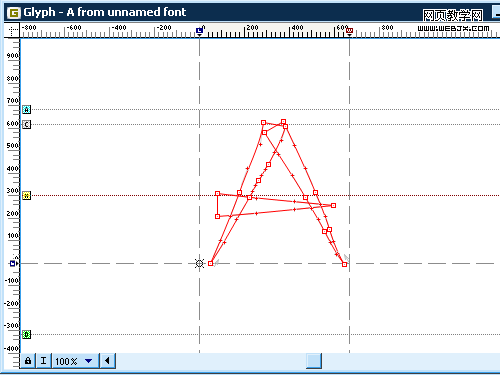500x375 pixels.
Task: Toggle the I-beam mode button
Action: click(43, 361)
